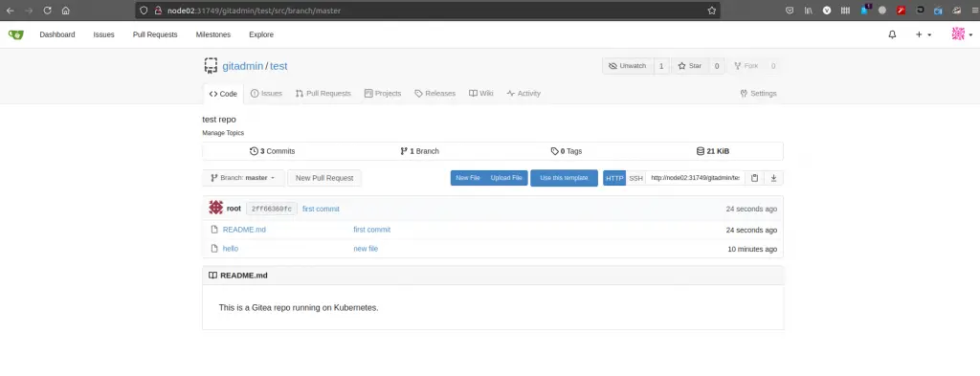
Task: Select the Code tab
Action: pyautogui.click(x=223, y=94)
